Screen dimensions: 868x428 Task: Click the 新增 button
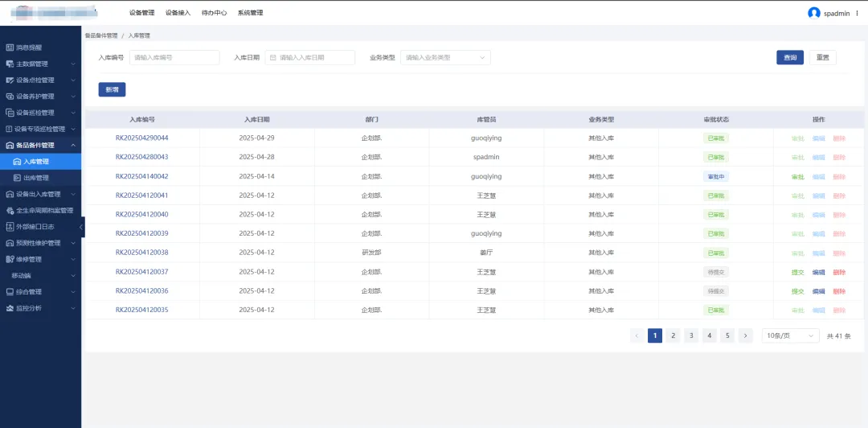[x=112, y=89]
